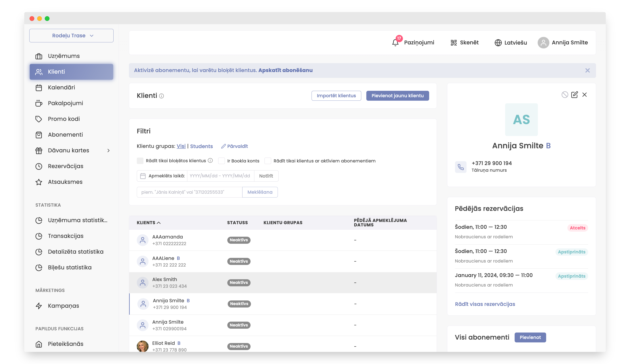Check Rādīt tikai bloķētos klientus box
Viewport: 630px width, 364px height.
click(140, 161)
